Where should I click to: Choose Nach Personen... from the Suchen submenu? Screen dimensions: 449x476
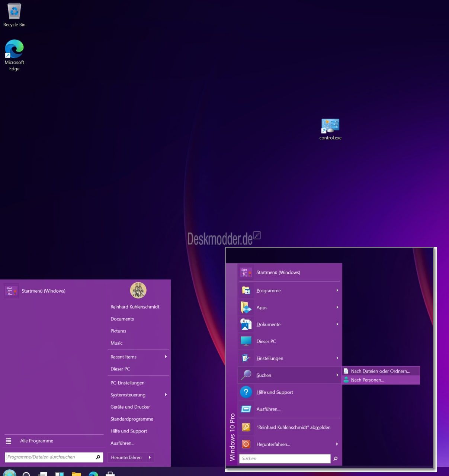381,380
